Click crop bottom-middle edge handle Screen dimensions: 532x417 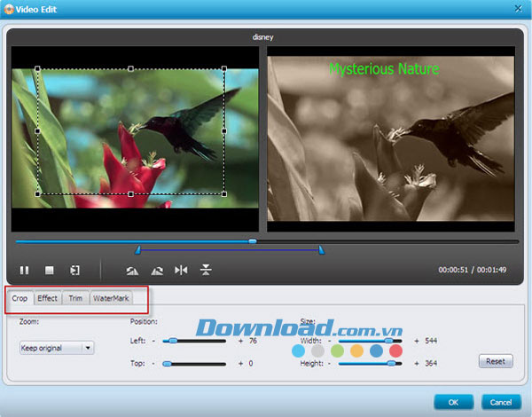[x=130, y=194]
